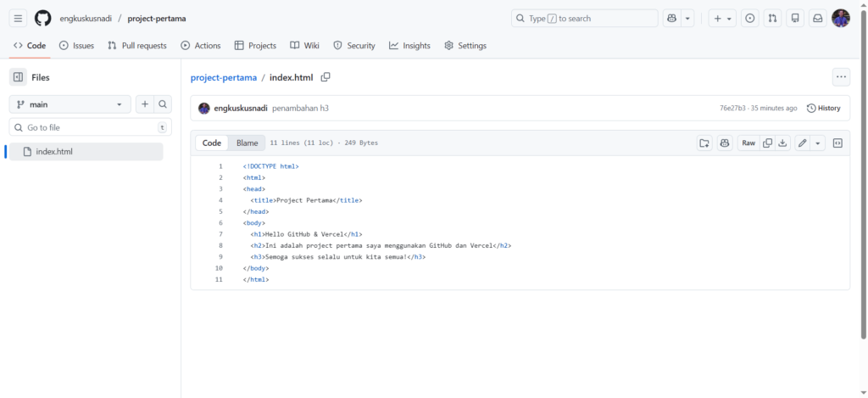Open the Issues icon in top header
This screenshot has width=868, height=398.
tap(749, 19)
